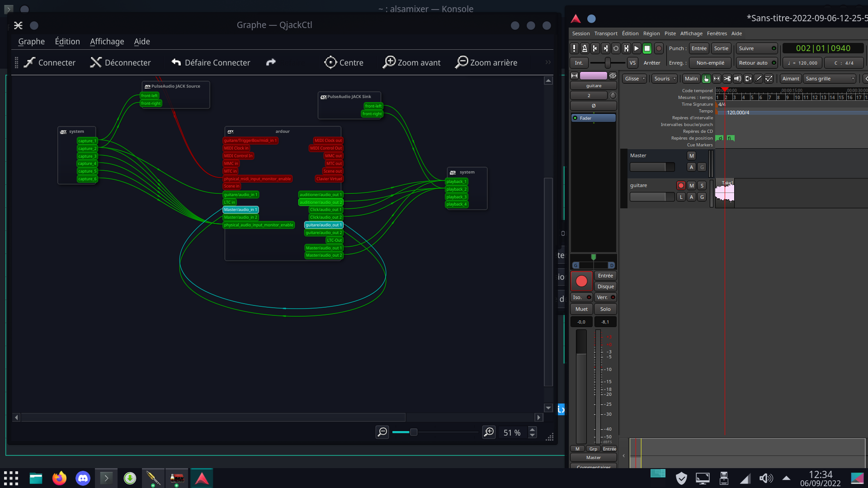Image resolution: width=868 pixels, height=488 pixels.
Task: Select the Audition speaker tool
Action: [737, 79]
